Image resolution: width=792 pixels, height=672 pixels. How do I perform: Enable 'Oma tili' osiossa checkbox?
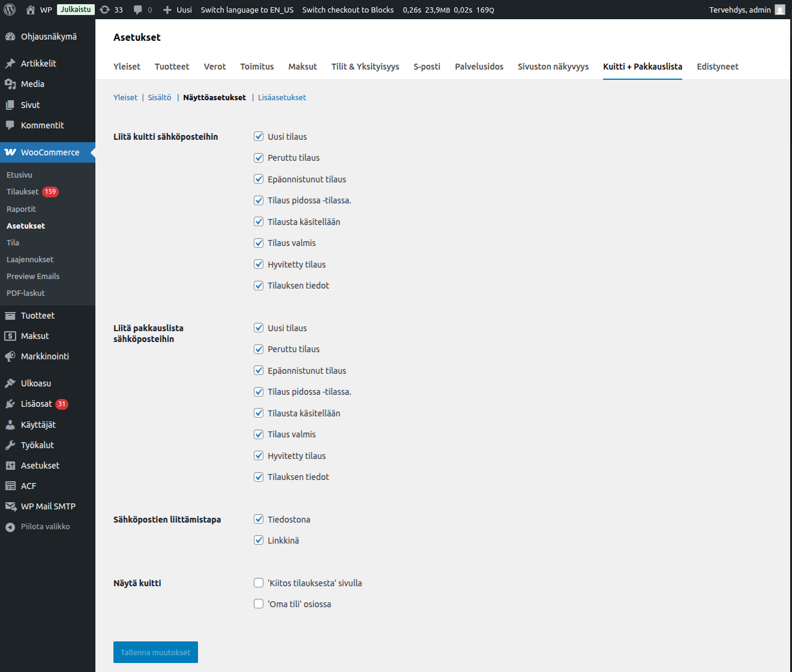point(259,604)
